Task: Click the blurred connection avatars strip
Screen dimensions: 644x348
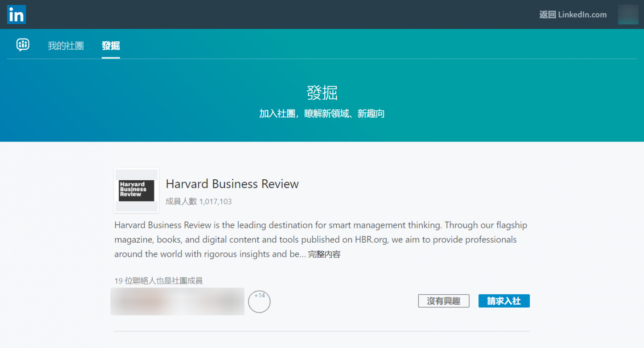Action: point(178,302)
